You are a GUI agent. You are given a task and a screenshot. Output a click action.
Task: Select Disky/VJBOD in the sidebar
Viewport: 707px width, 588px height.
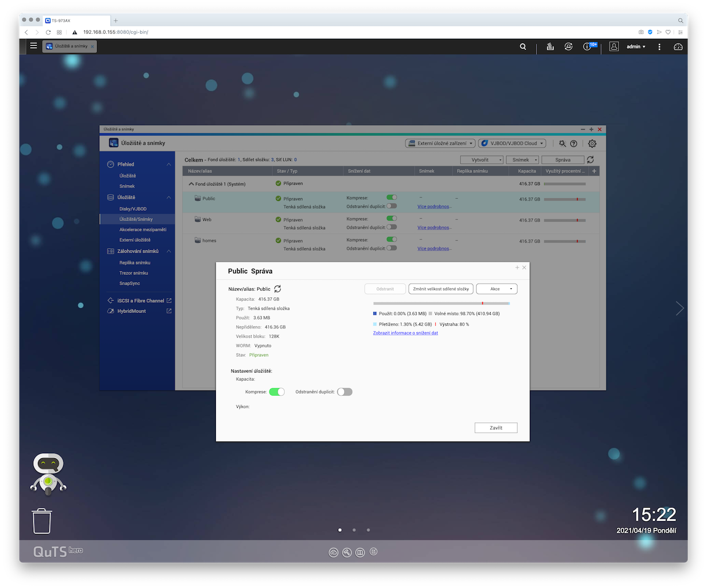pos(133,209)
